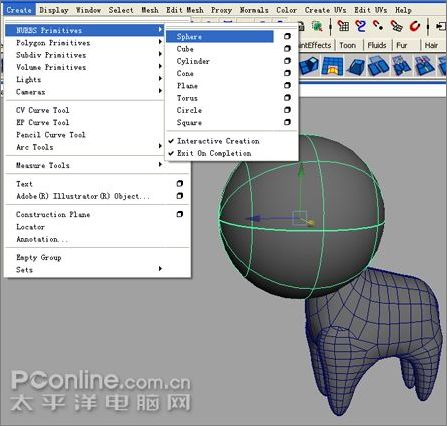Switch to the Hair shelf tab

click(431, 45)
